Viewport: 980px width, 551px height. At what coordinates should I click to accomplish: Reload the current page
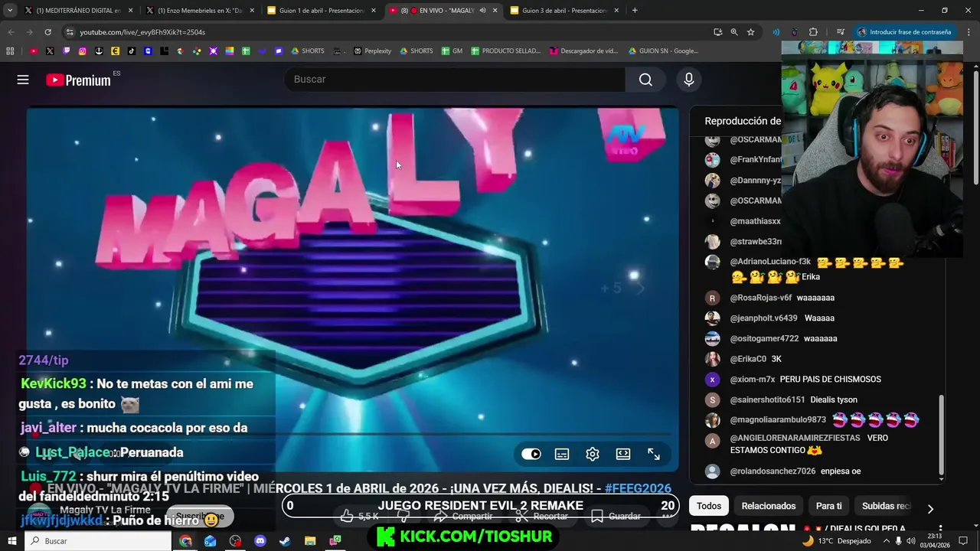pos(47,32)
